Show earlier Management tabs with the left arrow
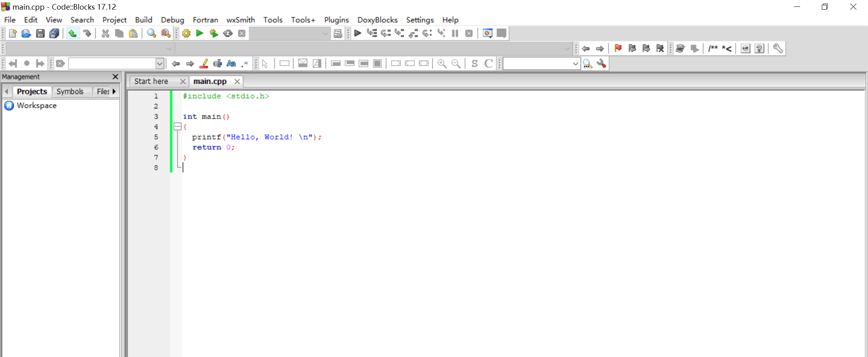The image size is (868, 357). (6, 92)
